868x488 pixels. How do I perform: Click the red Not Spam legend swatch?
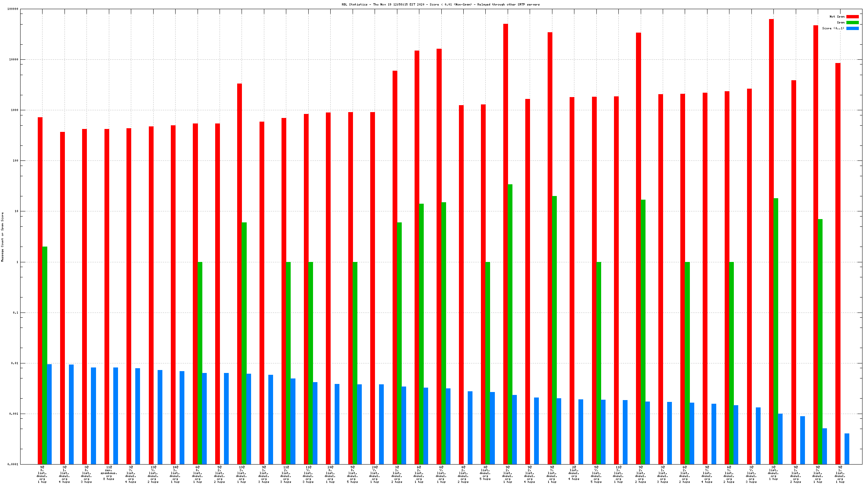point(852,16)
